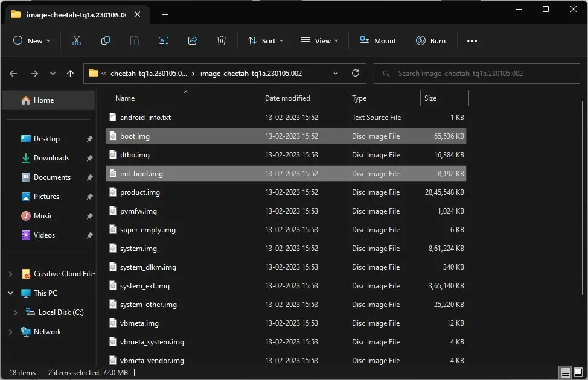Screen dimensions: 588x380
Task: Click the Rename icon in toolbar
Action: pos(163,40)
